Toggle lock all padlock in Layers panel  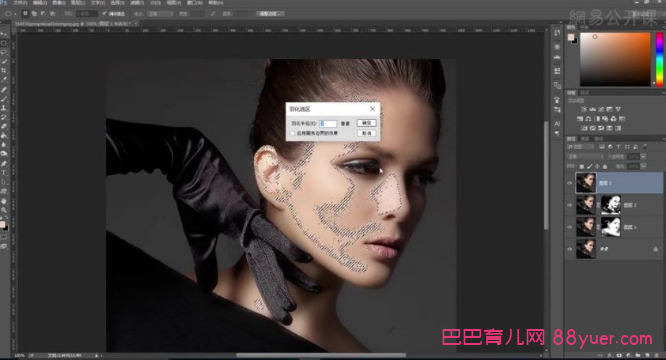coord(605,166)
